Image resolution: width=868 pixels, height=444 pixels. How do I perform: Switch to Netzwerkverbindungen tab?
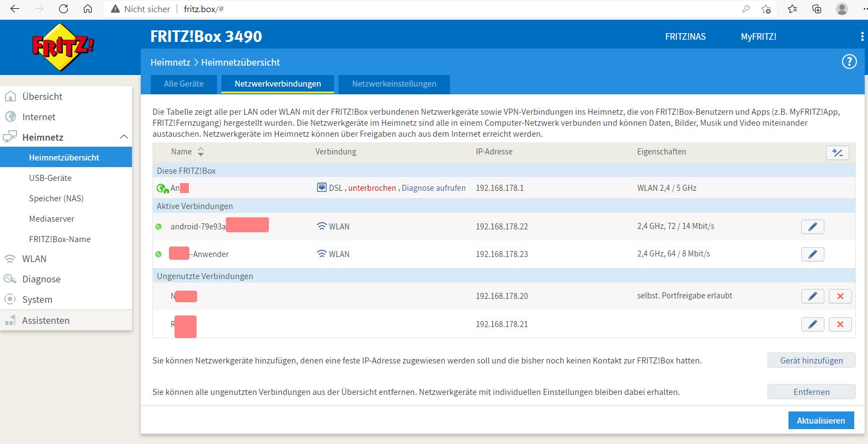278,84
